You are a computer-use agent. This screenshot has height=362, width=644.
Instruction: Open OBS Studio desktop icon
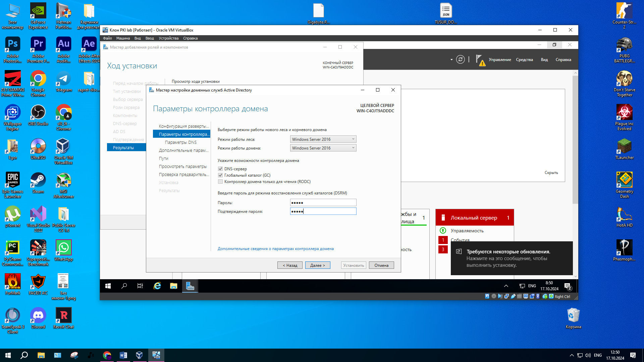tap(38, 115)
